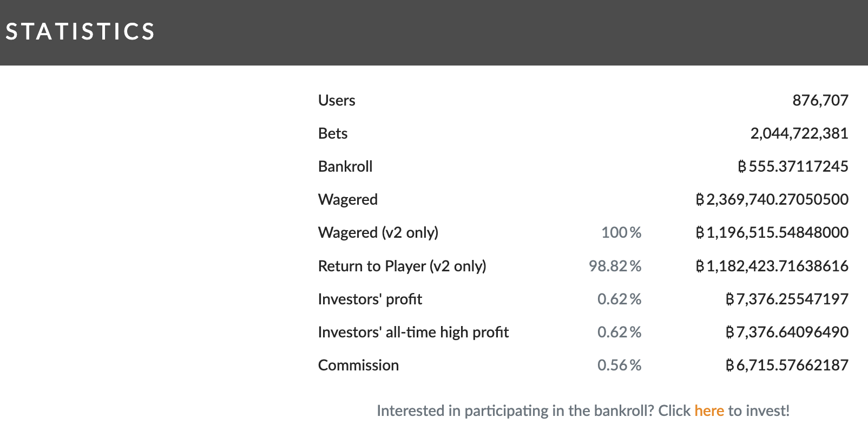Click the Investors' profit 0.62% percentage
Screen dimensions: 868x443
pyautogui.click(x=619, y=299)
